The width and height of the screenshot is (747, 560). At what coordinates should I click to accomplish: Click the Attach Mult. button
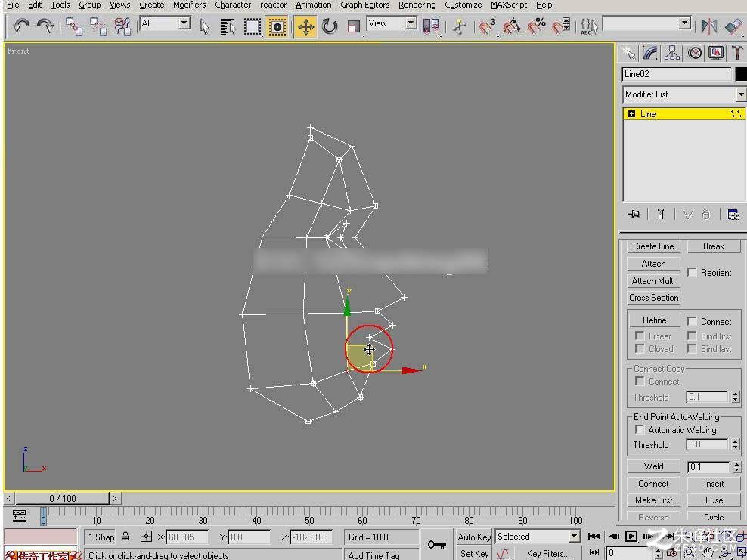653,281
